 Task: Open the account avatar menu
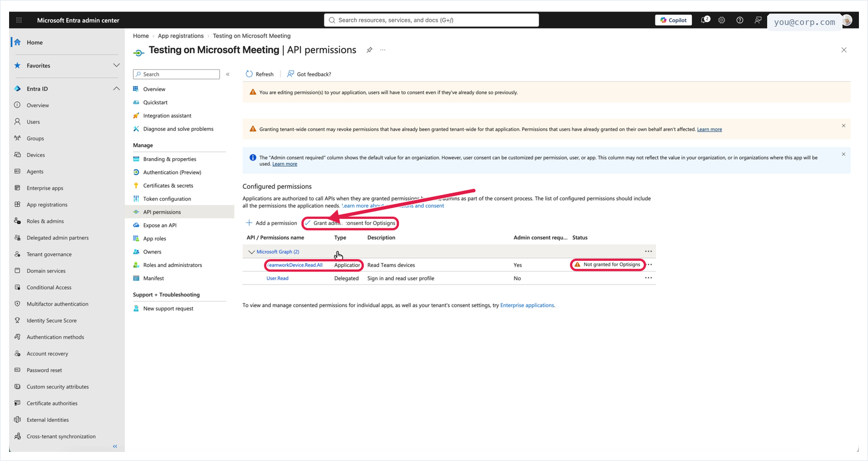point(847,20)
